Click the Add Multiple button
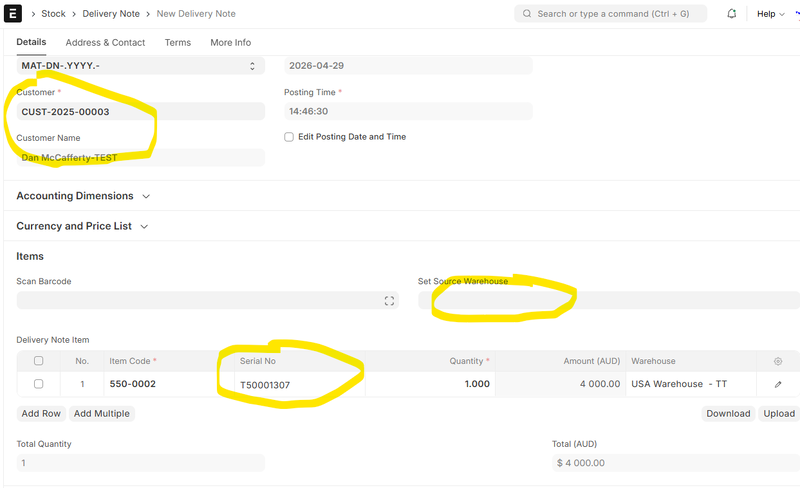Viewport: 800px width, 488px height. [102, 413]
